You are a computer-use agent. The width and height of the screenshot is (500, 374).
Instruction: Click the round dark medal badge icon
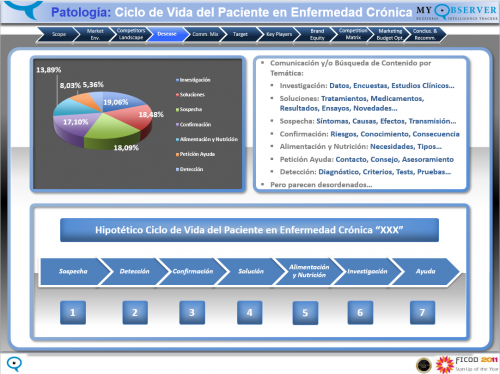click(424, 365)
